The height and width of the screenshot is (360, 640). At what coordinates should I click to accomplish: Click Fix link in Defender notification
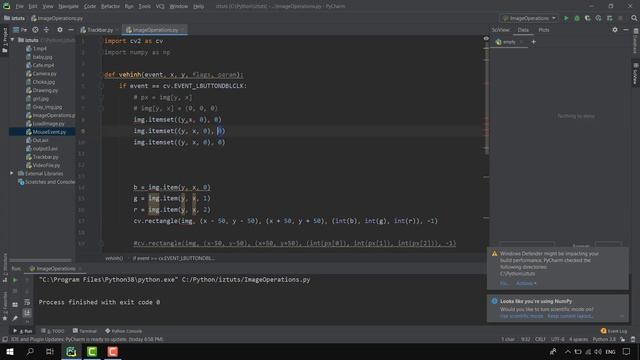[504, 283]
